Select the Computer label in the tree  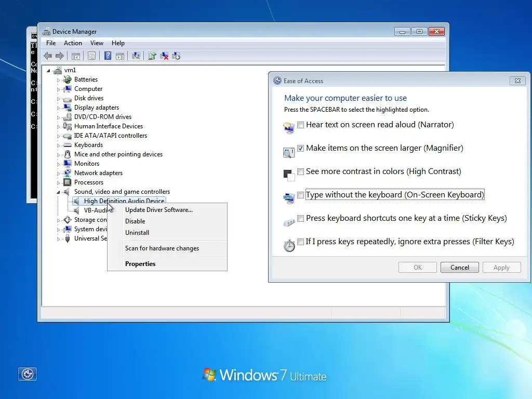88,89
